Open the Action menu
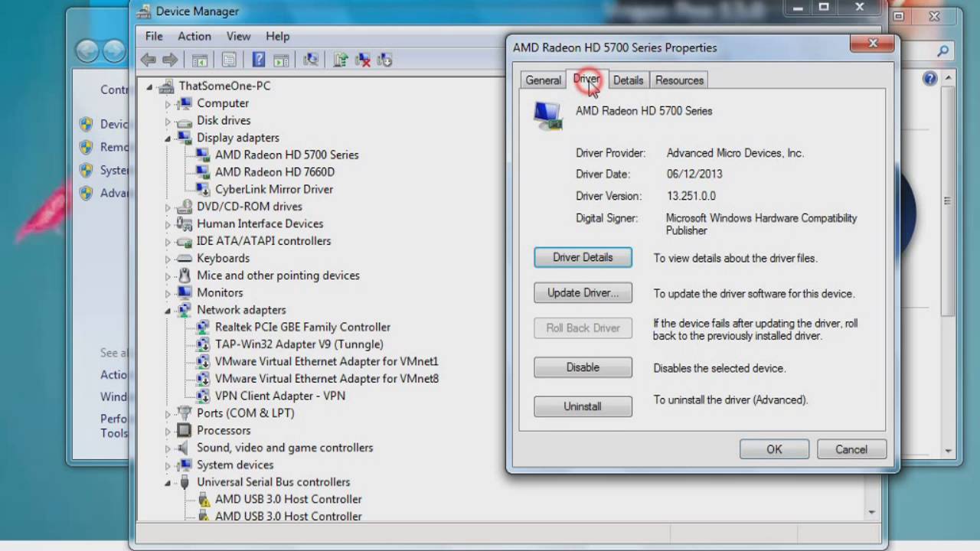 [194, 36]
